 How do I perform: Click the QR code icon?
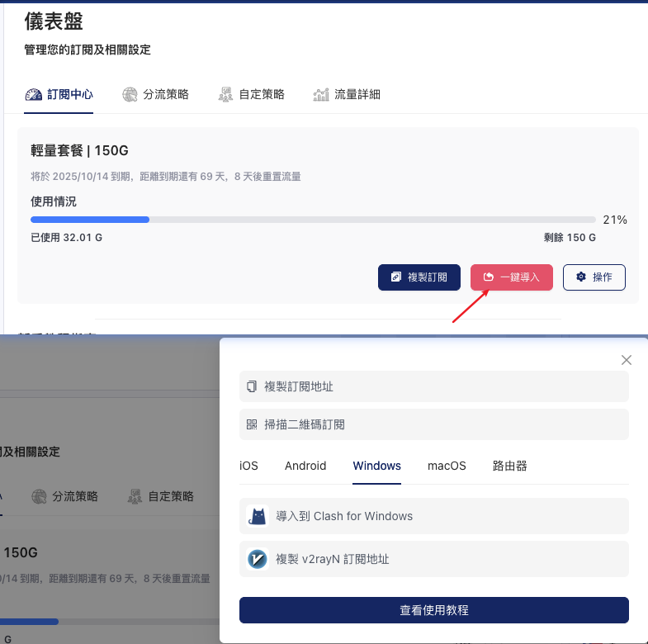[252, 424]
